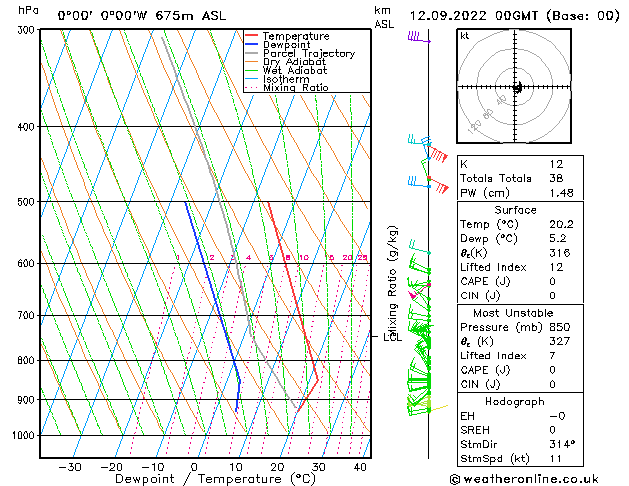Screen dimensions: 629x486
Task: Click the hodograph plot center
Action: point(515,87)
